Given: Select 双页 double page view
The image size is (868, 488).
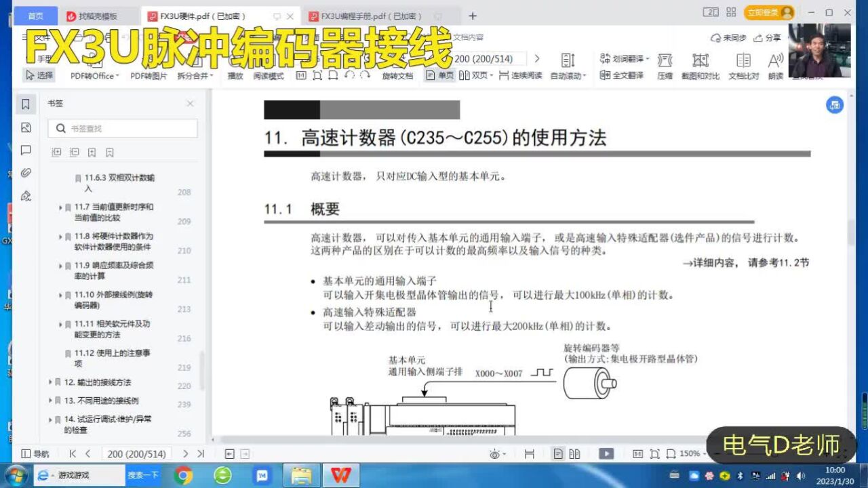Looking at the screenshot, I should pyautogui.click(x=476, y=75).
